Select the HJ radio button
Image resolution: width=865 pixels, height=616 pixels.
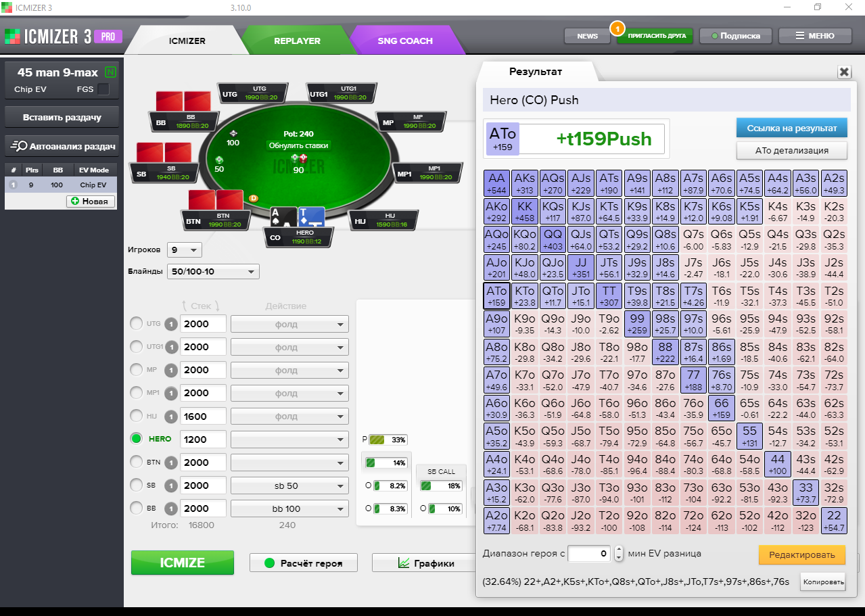point(136,416)
